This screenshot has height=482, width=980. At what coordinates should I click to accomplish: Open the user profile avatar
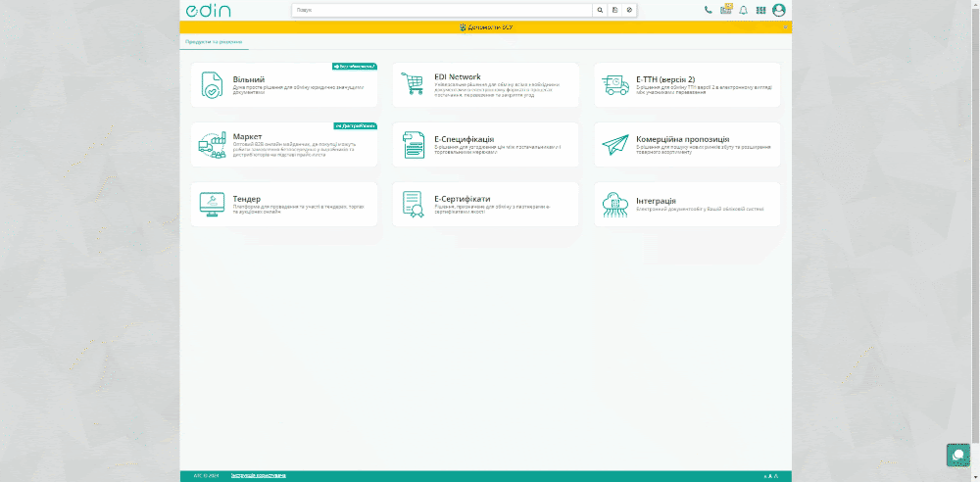pyautogui.click(x=779, y=10)
